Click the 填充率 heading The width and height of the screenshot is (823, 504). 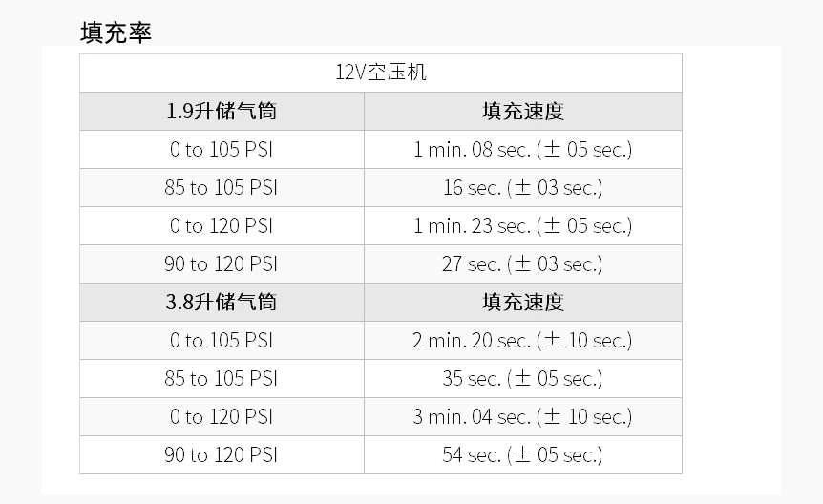pyautogui.click(x=116, y=32)
